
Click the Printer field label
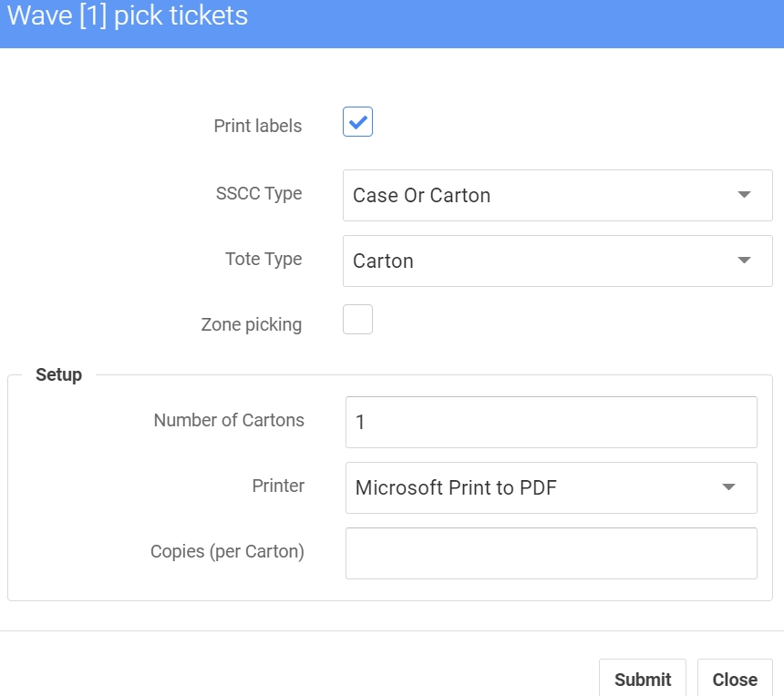(x=278, y=486)
